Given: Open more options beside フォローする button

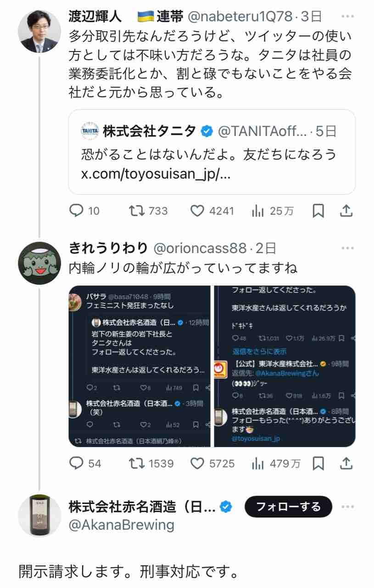Looking at the screenshot, I should pyautogui.click(x=348, y=507).
